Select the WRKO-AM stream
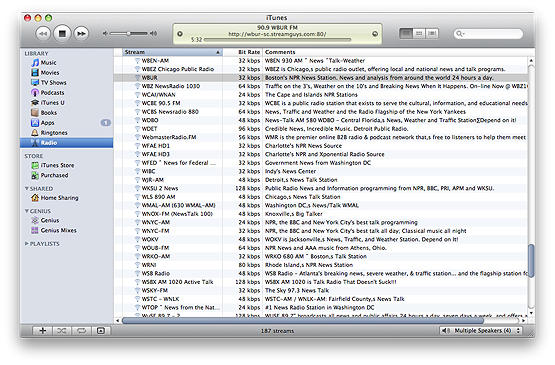 (x=320, y=256)
